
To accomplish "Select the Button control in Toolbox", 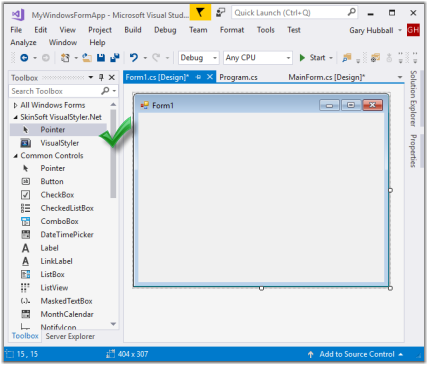I will (52, 182).
